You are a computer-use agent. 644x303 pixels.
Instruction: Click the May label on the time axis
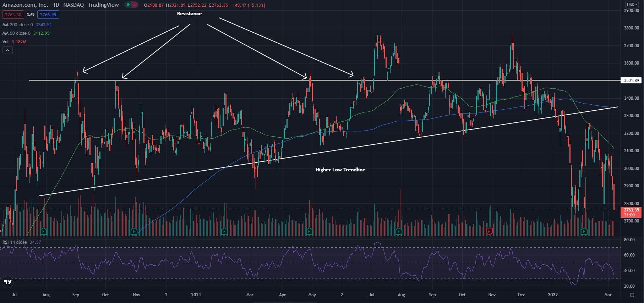(x=312, y=295)
